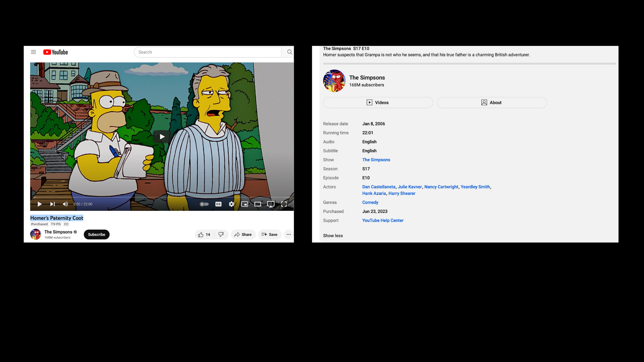The image size is (644, 362).
Task: Click the 0:00 / 22:00 time display
Action: [83, 204]
